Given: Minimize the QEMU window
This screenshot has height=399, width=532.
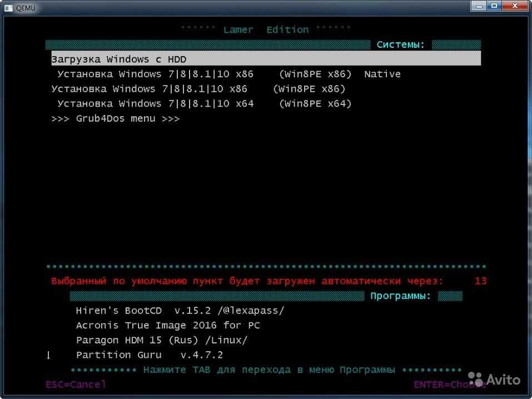Looking at the screenshot, I should tap(479, 6).
